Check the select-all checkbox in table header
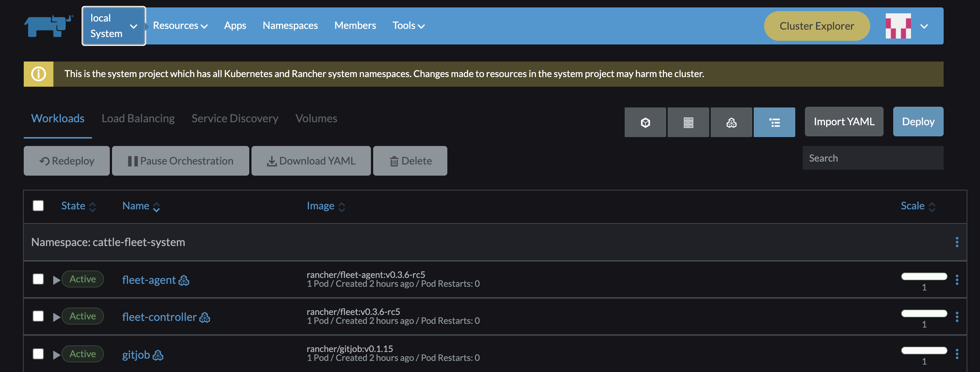 (x=38, y=206)
